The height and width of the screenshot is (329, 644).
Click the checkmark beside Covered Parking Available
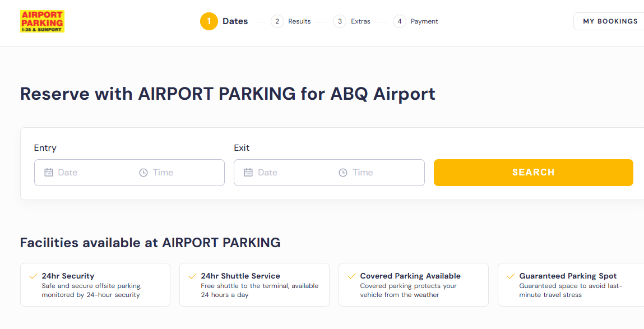pyautogui.click(x=351, y=276)
